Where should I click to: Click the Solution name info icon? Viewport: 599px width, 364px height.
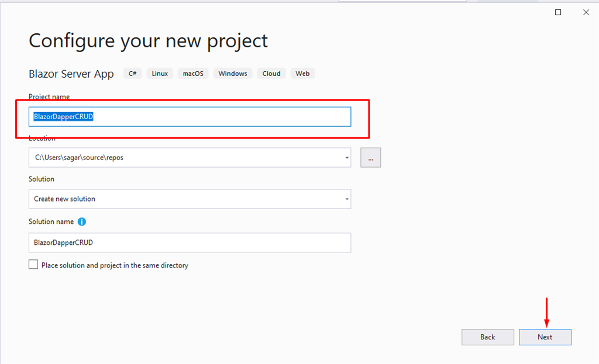coord(82,222)
